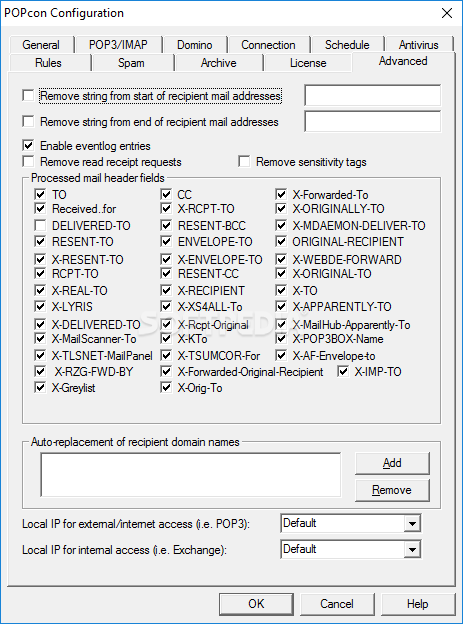Uncheck the X-WEBDE-FORWARD field
This screenshot has height=624, width=463.
click(x=281, y=259)
